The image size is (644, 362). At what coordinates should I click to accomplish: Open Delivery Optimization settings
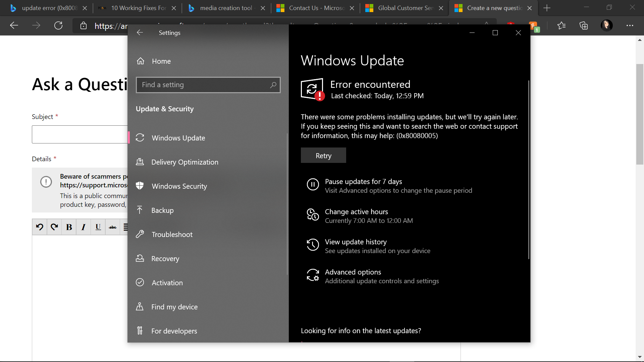184,162
